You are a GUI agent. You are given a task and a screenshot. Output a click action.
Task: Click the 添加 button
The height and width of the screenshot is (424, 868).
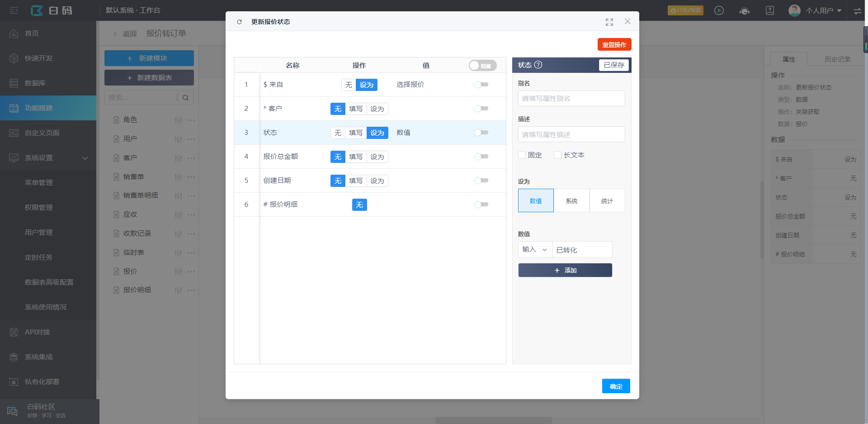[565, 270]
